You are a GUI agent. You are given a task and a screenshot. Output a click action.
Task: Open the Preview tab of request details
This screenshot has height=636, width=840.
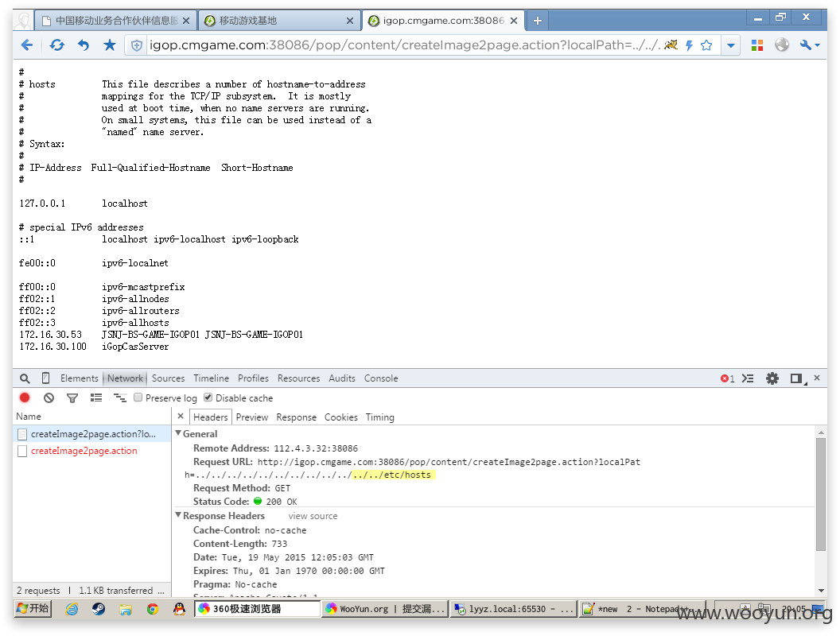[252, 417]
